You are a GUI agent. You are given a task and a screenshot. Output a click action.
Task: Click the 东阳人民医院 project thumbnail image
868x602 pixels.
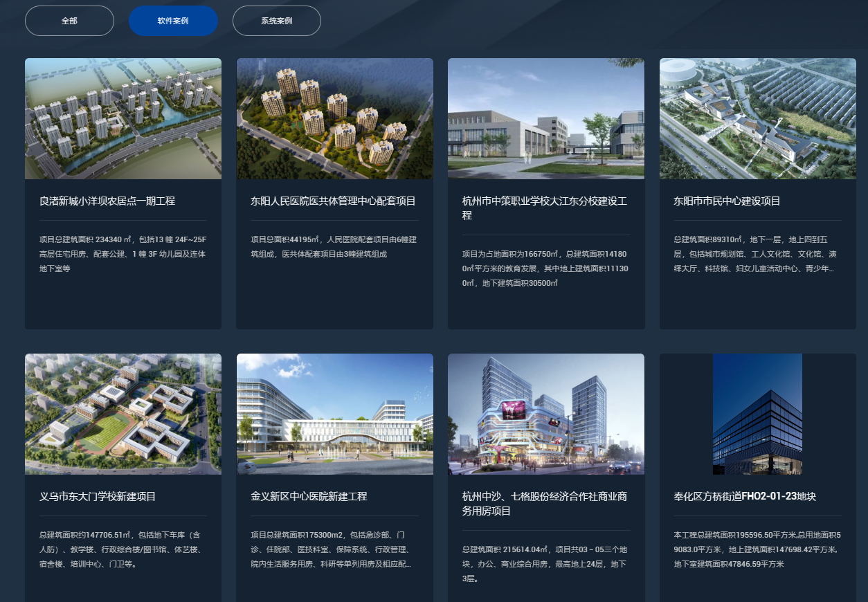click(334, 118)
